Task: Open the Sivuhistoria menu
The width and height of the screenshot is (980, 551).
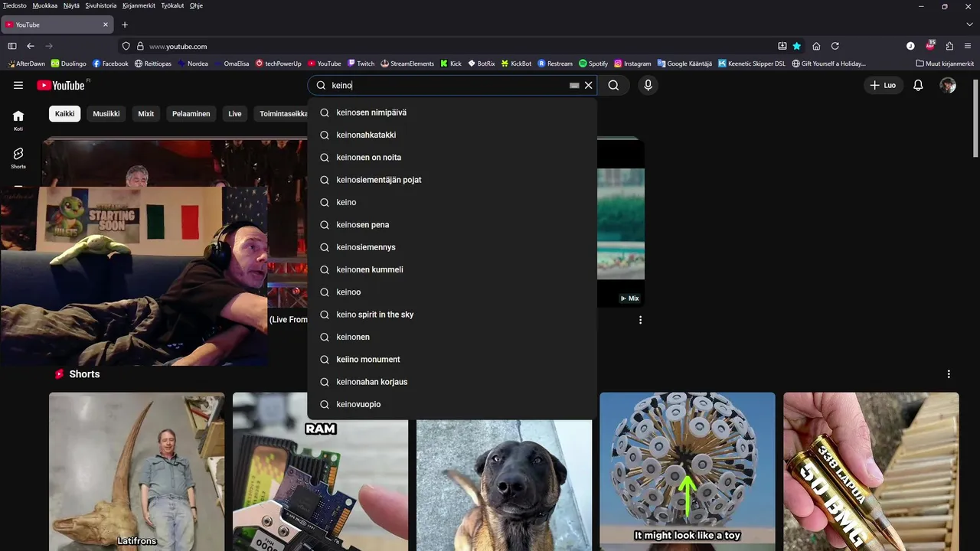Action: coord(101,5)
